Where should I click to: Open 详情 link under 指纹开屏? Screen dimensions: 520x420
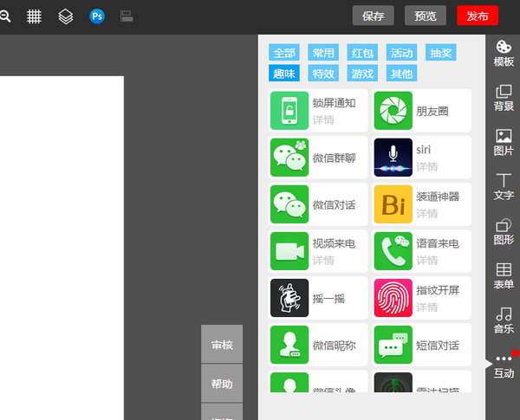pyautogui.click(x=427, y=307)
